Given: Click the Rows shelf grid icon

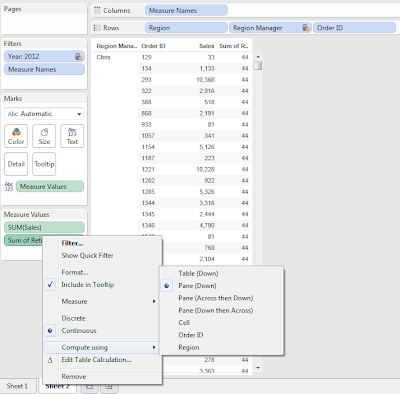Looking at the screenshot, I should tap(97, 28).
